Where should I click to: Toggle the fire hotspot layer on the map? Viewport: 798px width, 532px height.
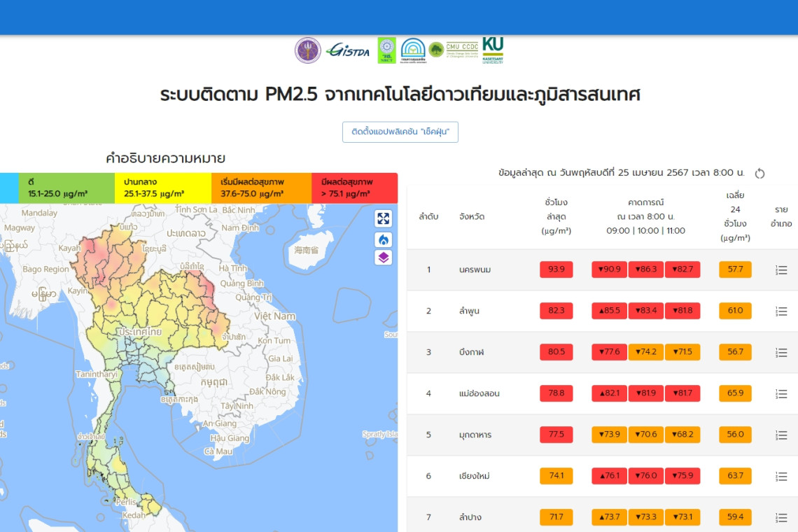coord(383,239)
